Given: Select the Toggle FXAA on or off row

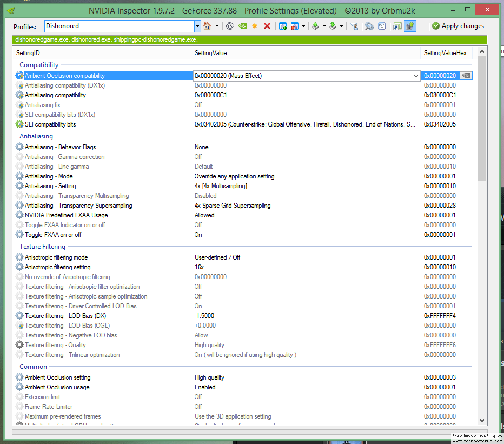Looking at the screenshot, I should [x=244, y=235].
